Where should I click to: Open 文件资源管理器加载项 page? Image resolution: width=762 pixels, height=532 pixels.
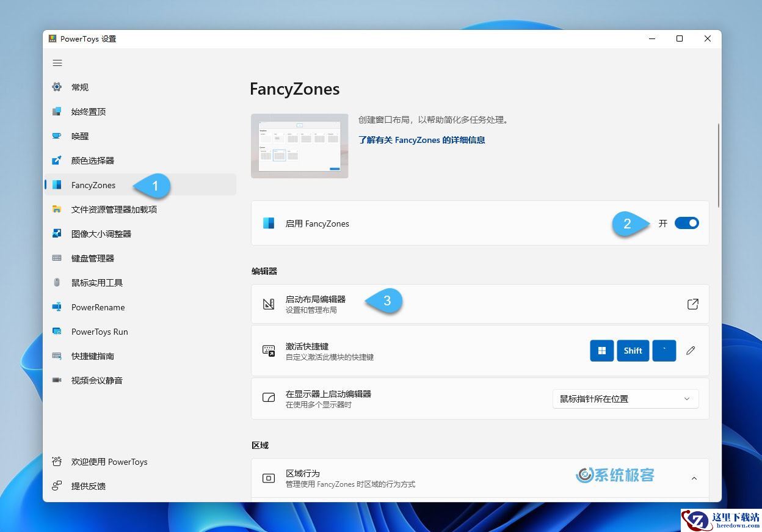[140, 209]
